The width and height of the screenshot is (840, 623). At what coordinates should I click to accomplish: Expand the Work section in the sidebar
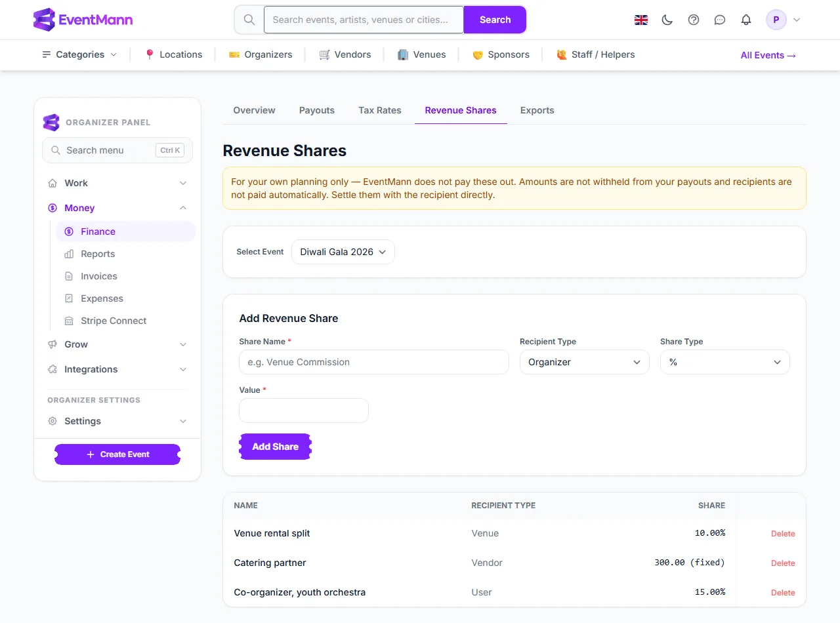[x=117, y=183]
